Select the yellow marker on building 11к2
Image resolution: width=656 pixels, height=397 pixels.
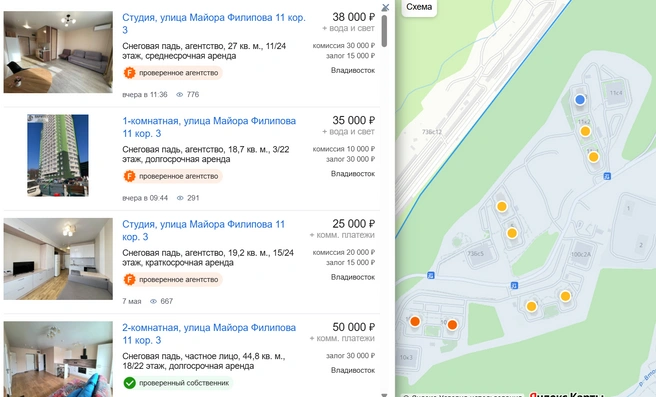click(585, 131)
